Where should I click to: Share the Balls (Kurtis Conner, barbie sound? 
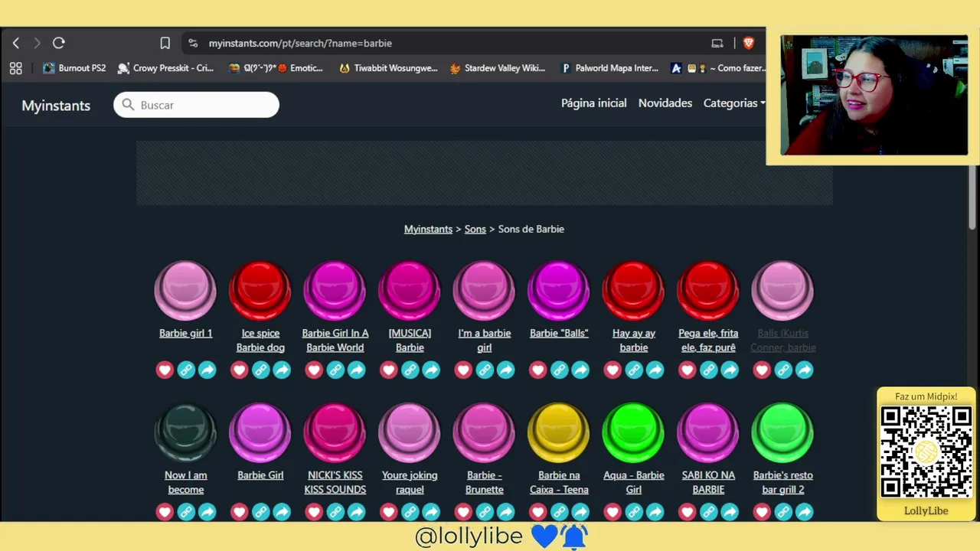coord(805,370)
